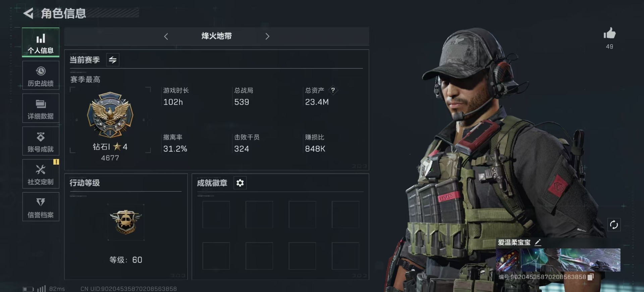Open the 历史战绩 history tab
The image size is (644, 292).
point(41,75)
